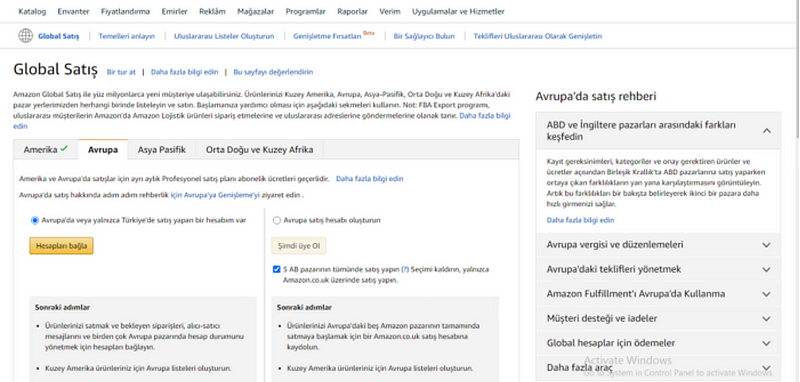Switch to 'Orta Doğu ve Kuzey Afrika' tab

coord(260,150)
